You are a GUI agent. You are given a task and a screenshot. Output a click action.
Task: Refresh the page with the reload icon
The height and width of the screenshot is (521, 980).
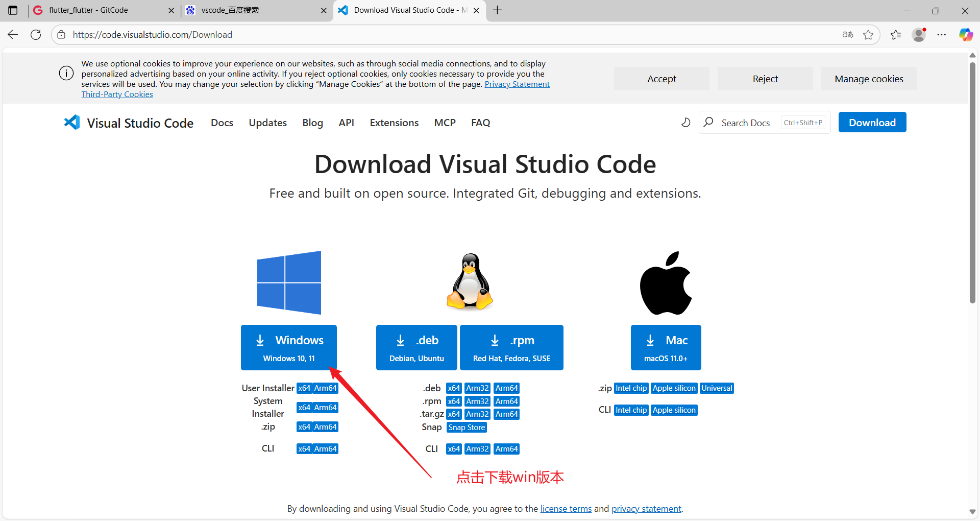point(36,35)
